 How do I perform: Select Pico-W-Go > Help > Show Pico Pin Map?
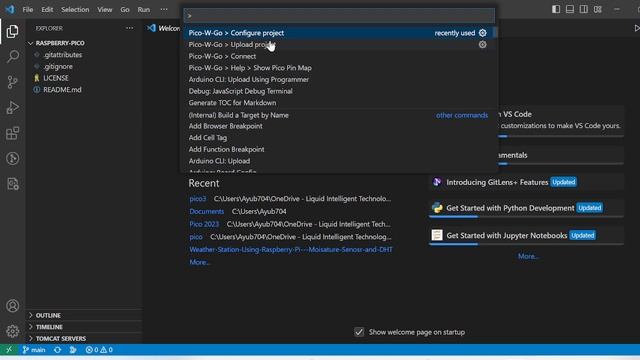[339, 68]
